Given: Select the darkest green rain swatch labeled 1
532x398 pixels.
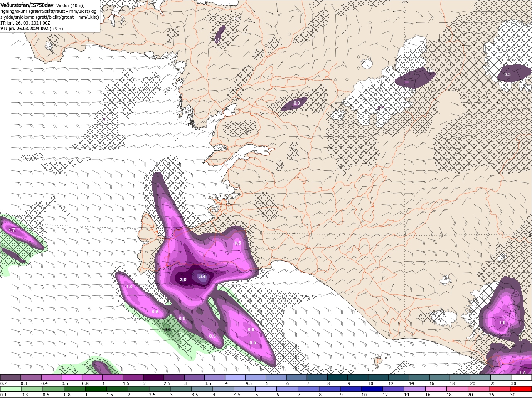Looking at the screenshot, I should [x=96, y=389].
